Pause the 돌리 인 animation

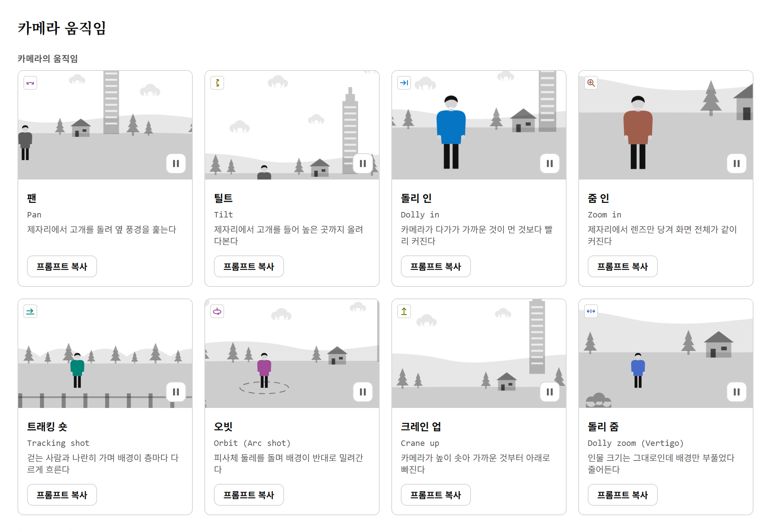coord(550,163)
